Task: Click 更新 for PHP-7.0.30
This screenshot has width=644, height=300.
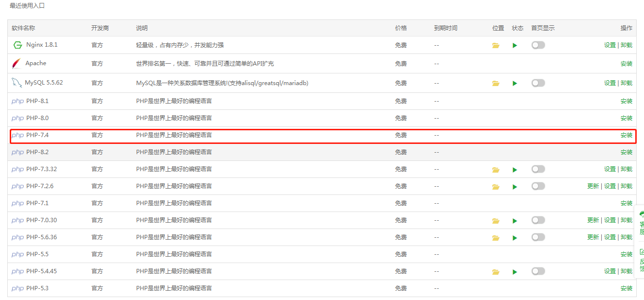Action: coord(593,220)
